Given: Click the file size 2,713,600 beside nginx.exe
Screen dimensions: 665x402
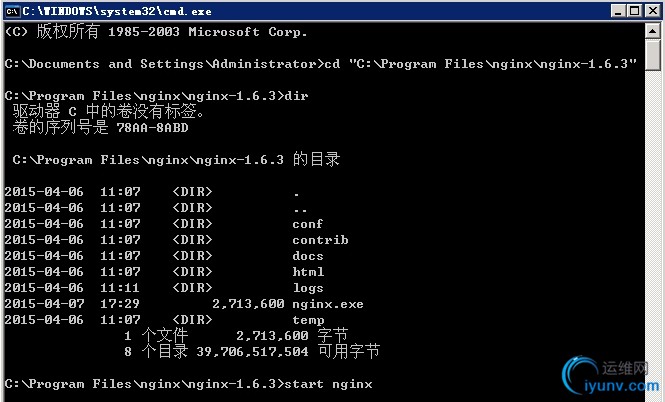Looking at the screenshot, I should 248,304.
